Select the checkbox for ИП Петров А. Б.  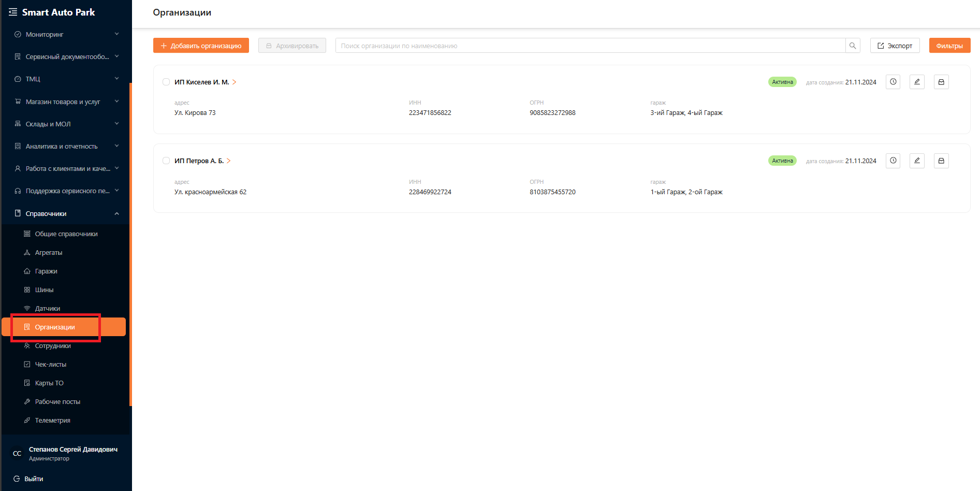tap(166, 161)
